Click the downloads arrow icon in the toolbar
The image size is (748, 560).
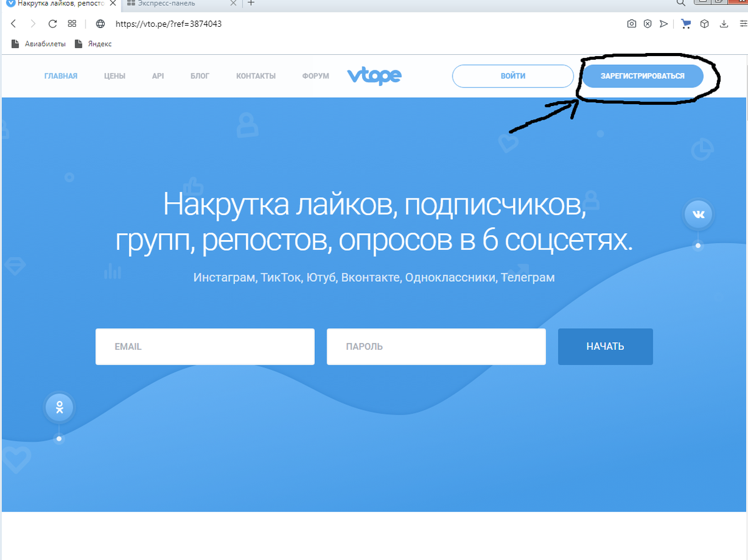[724, 24]
